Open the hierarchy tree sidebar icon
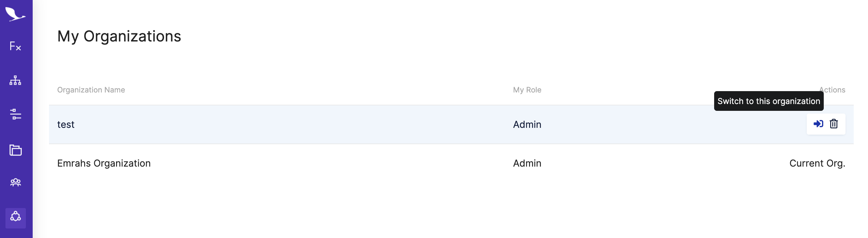This screenshot has width=868, height=238. [15, 81]
